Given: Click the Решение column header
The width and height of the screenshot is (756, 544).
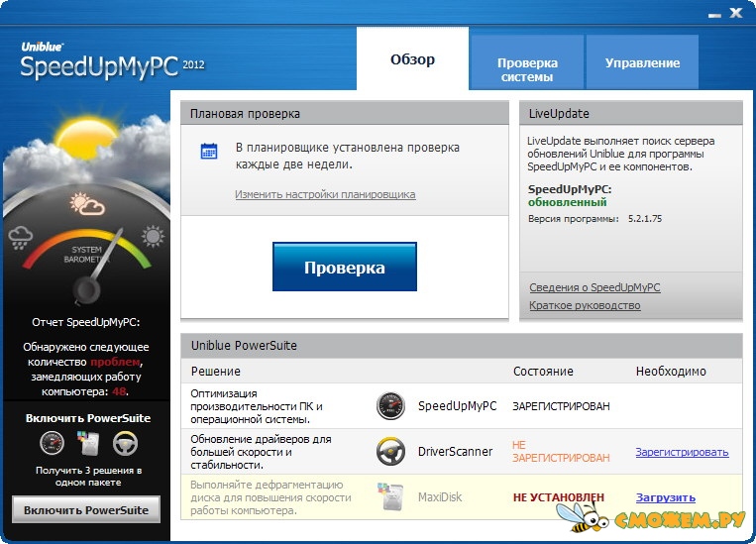Looking at the screenshot, I should click(x=216, y=372).
